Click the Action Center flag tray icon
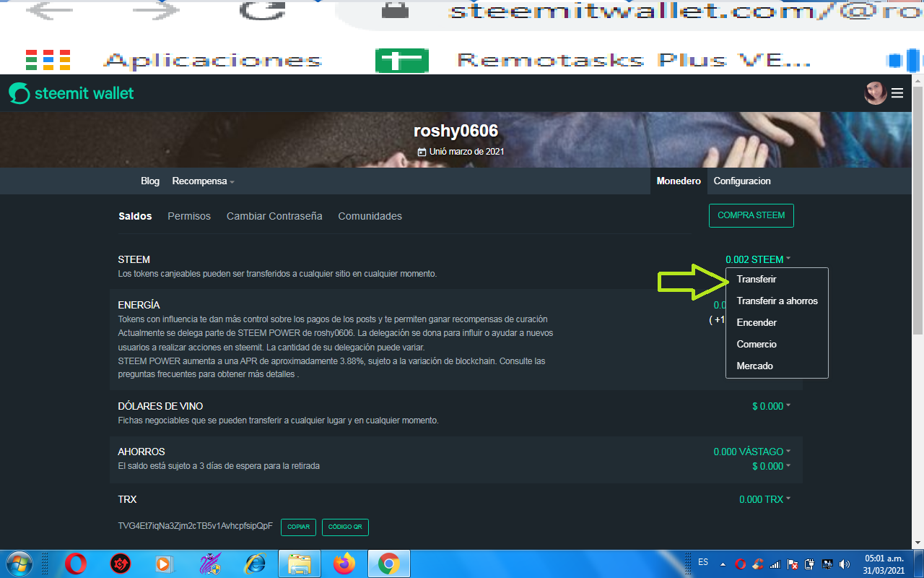This screenshot has width=924, height=578. (x=793, y=564)
